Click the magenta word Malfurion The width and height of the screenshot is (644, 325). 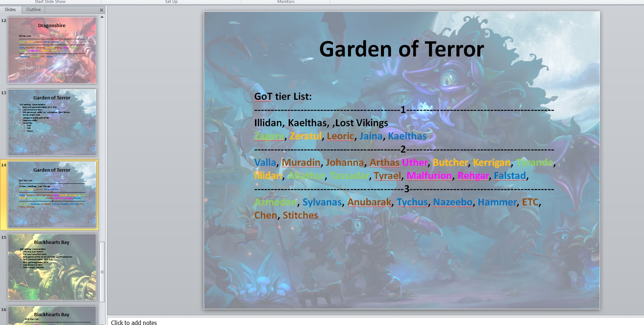click(429, 176)
